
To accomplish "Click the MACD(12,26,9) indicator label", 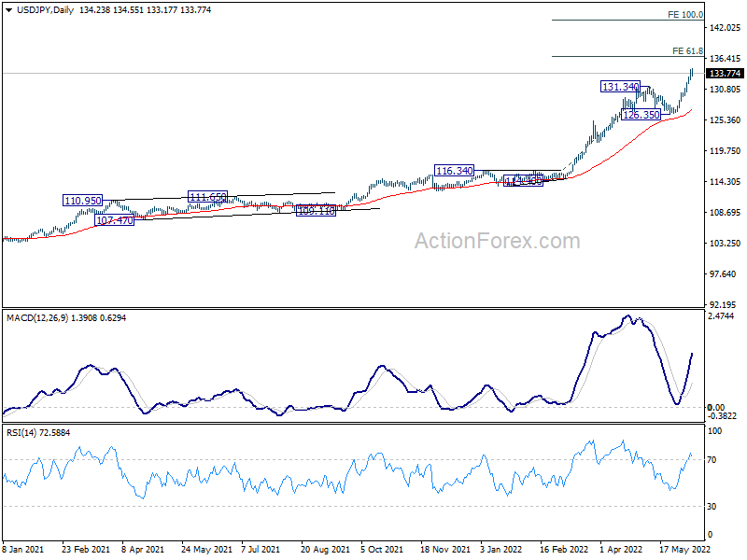I will tap(41, 318).
